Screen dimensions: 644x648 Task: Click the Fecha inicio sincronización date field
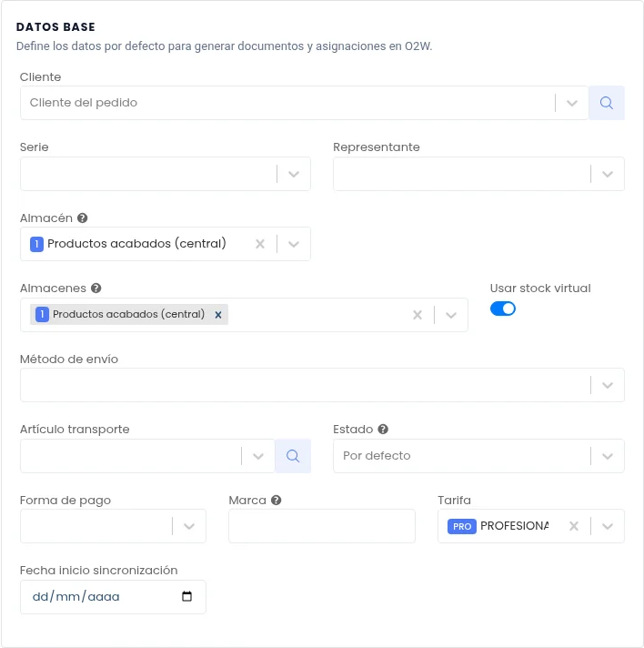[x=113, y=597]
